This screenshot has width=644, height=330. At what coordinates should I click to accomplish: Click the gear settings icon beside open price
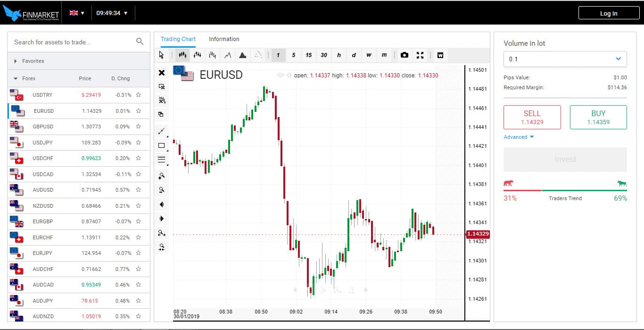289,76
